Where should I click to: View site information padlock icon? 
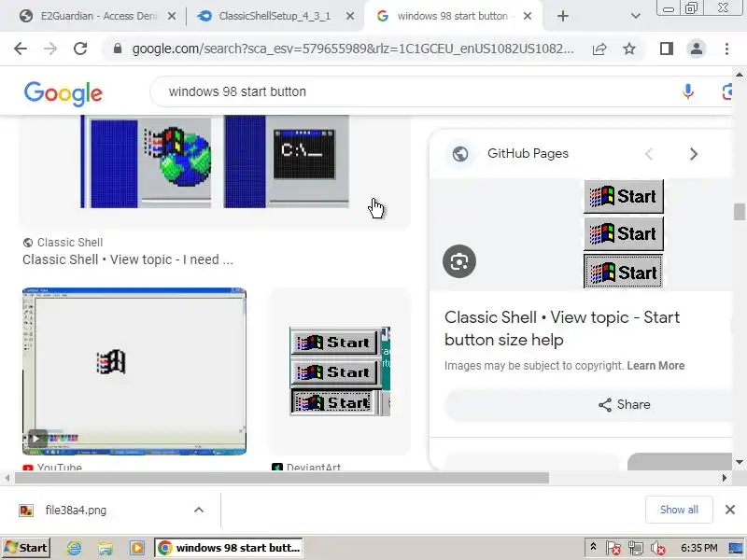click(x=118, y=49)
